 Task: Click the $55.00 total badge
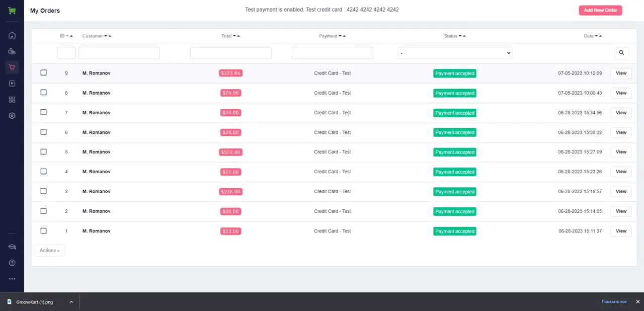(230, 211)
